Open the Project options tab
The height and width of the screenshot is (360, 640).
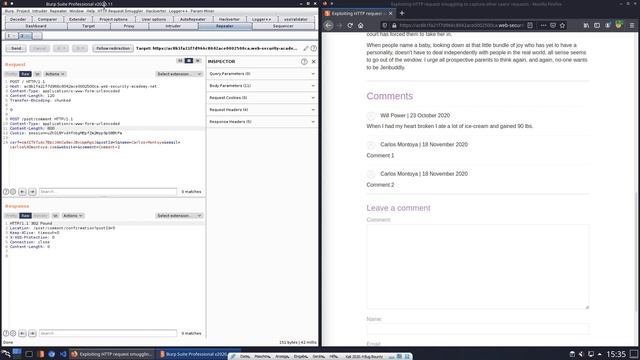(113, 19)
